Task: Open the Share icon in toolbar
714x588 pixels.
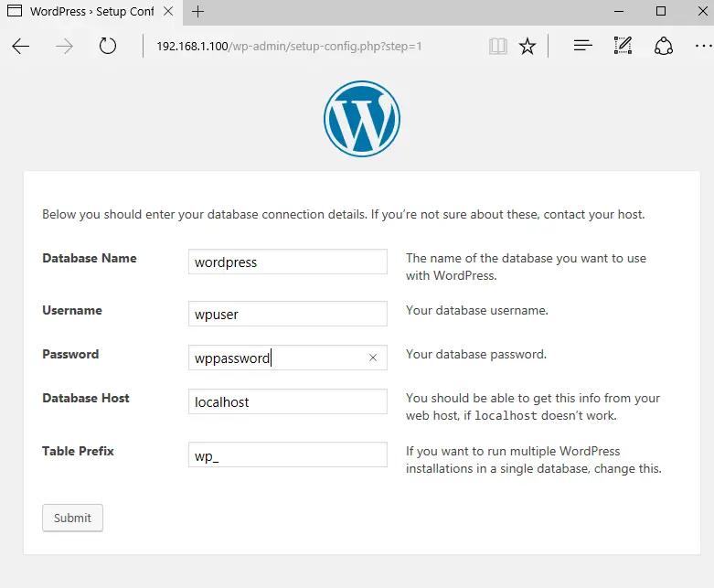Action: pyautogui.click(x=664, y=46)
